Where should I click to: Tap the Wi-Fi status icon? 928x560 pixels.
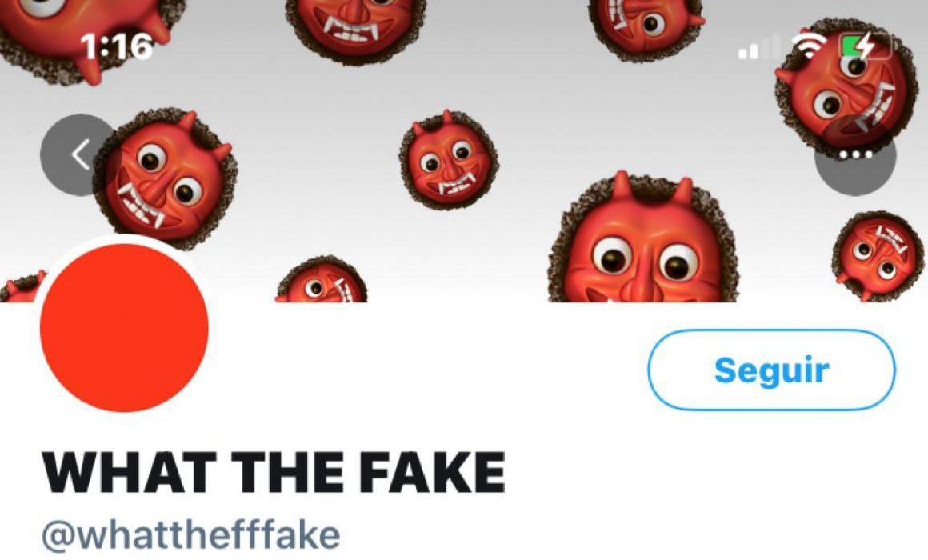click(811, 46)
